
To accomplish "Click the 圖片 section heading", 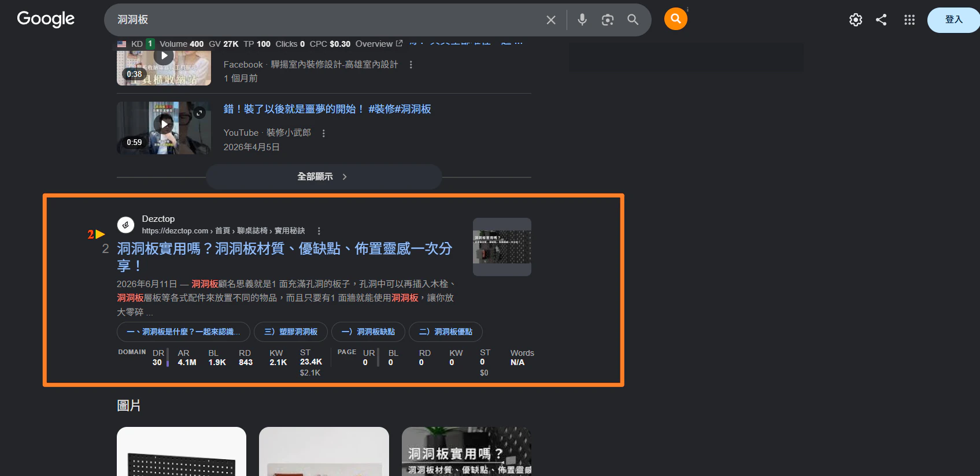I will [x=129, y=406].
